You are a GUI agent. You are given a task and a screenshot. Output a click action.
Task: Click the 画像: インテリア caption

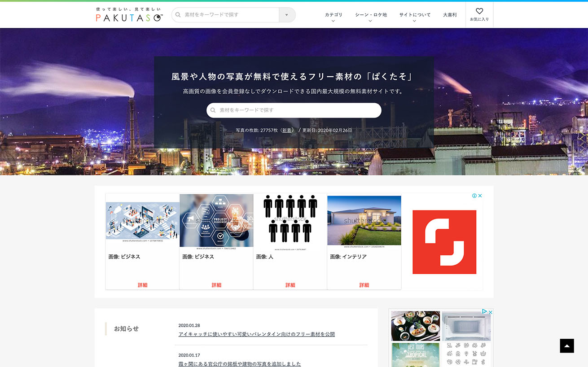348,257
